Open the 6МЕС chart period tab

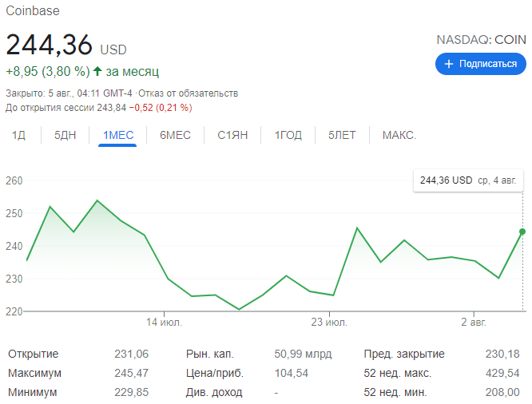pos(175,135)
